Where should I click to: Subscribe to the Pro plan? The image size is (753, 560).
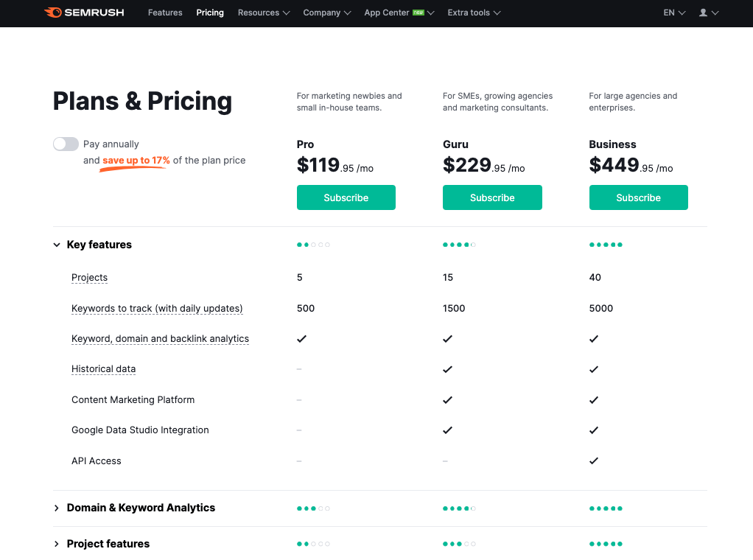coord(346,197)
